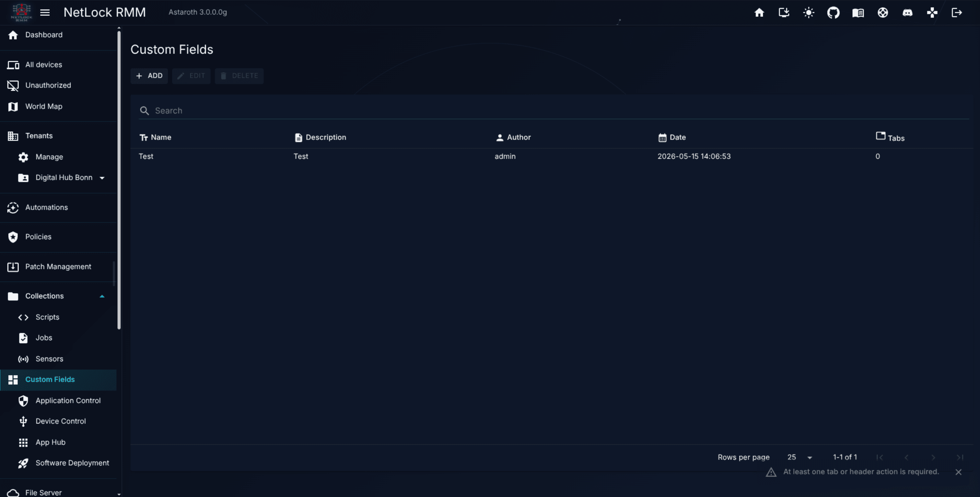980x497 pixels.
Task: Sort by the Description column header
Action: point(320,137)
